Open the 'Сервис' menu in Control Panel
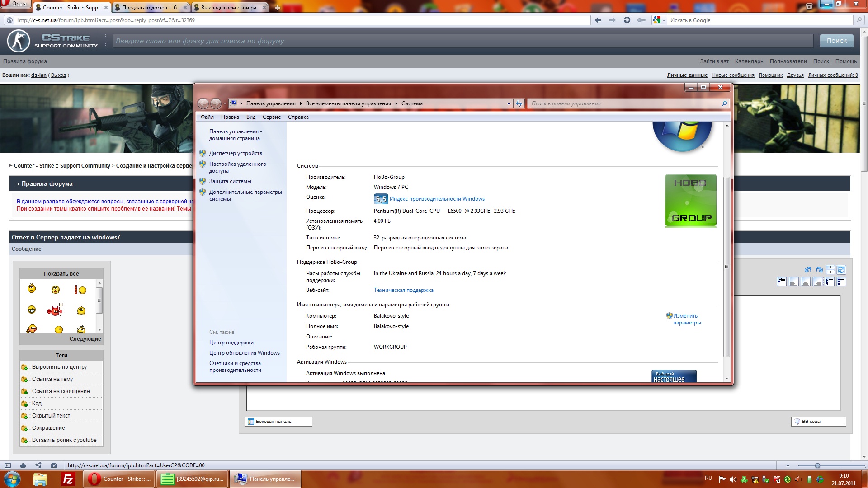The width and height of the screenshot is (868, 488). click(x=272, y=117)
